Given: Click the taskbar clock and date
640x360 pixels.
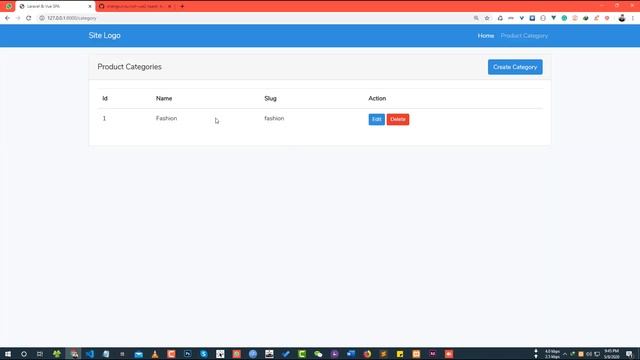Looking at the screenshot, I should point(611,354).
